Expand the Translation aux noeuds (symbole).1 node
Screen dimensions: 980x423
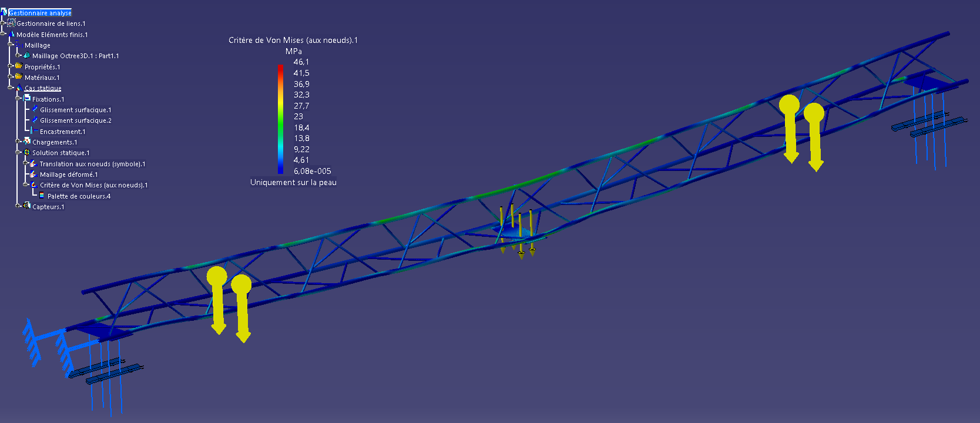(25, 164)
